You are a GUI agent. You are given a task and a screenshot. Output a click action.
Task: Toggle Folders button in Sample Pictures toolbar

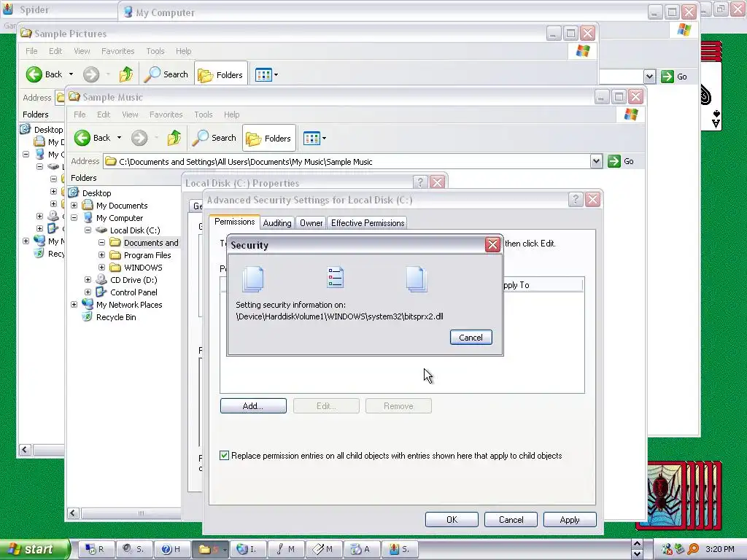221,75
